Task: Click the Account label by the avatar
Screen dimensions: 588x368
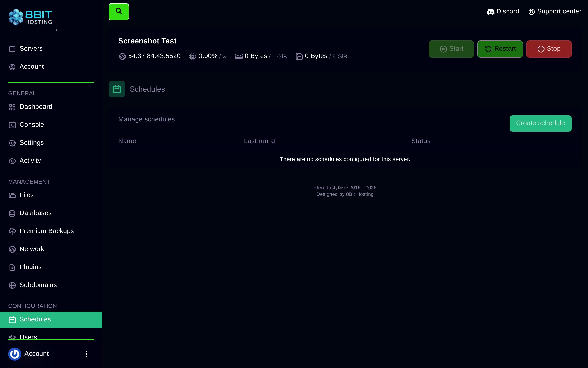Action: (x=37, y=354)
